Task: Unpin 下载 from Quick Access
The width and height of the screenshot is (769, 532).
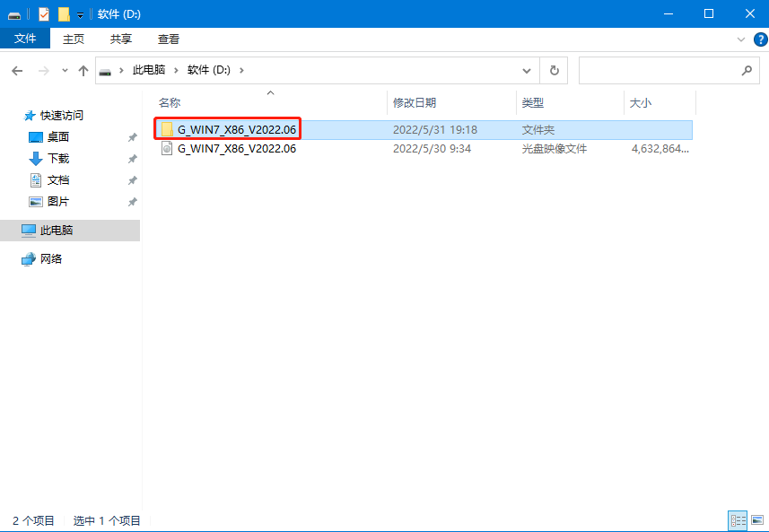Action: pos(133,158)
